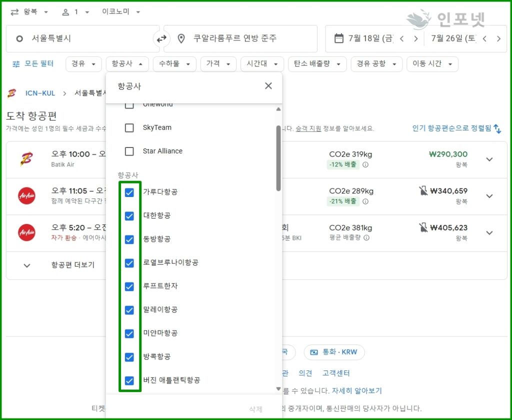This screenshot has width=512, height=420.
Task: Select the ₩290,300 round-trip price
Action: [x=448, y=154]
